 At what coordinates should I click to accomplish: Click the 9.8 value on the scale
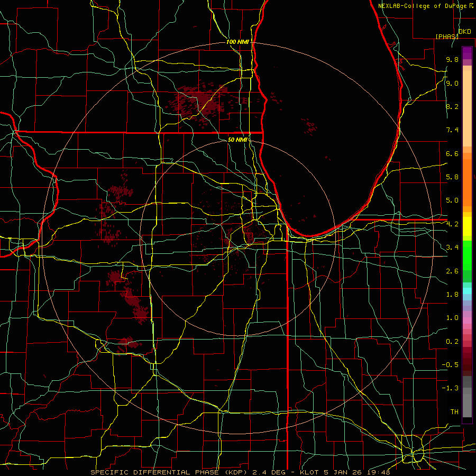452,59
